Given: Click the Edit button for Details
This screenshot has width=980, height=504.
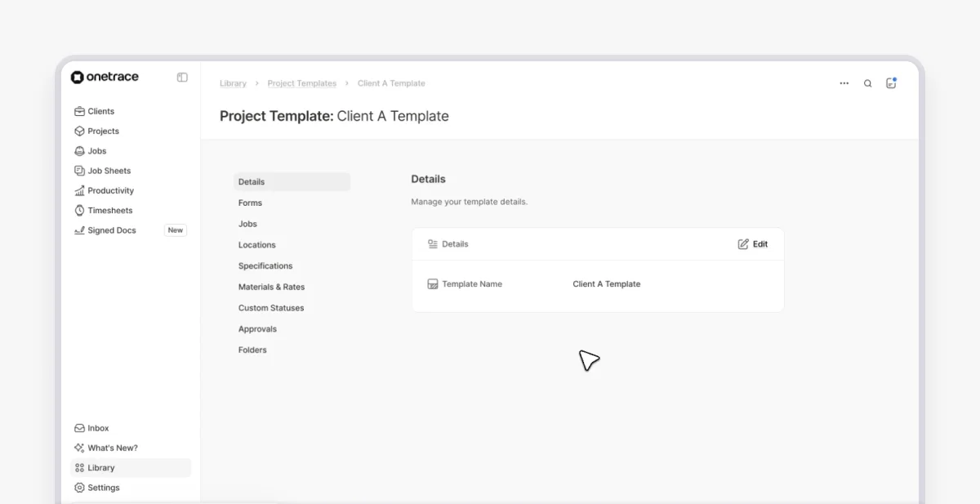Looking at the screenshot, I should tap(752, 243).
